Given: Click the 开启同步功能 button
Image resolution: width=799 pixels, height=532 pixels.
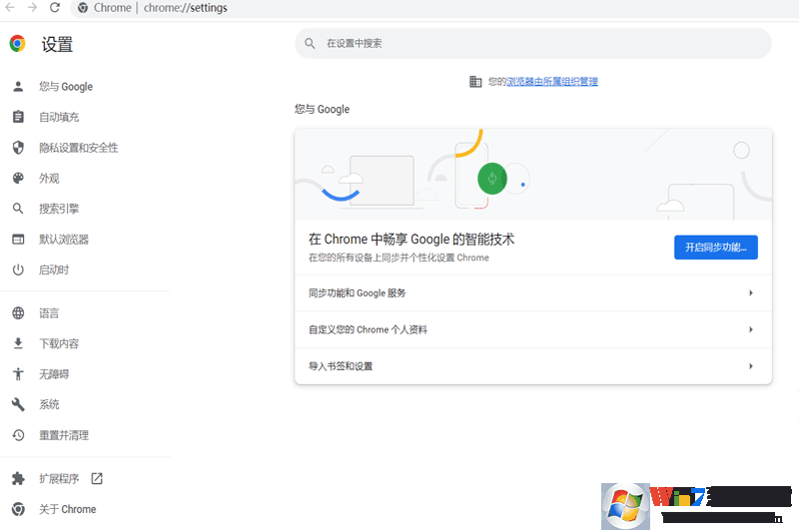Looking at the screenshot, I should click(x=715, y=248).
